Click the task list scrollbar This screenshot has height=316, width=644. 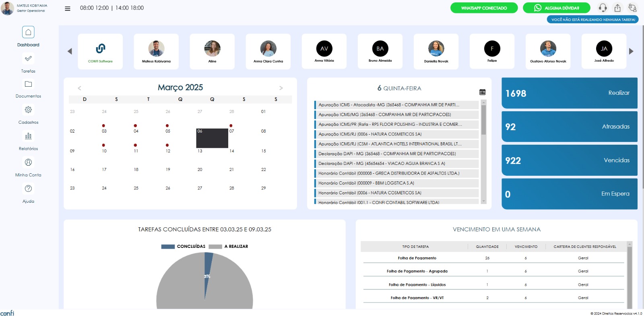coord(483,120)
